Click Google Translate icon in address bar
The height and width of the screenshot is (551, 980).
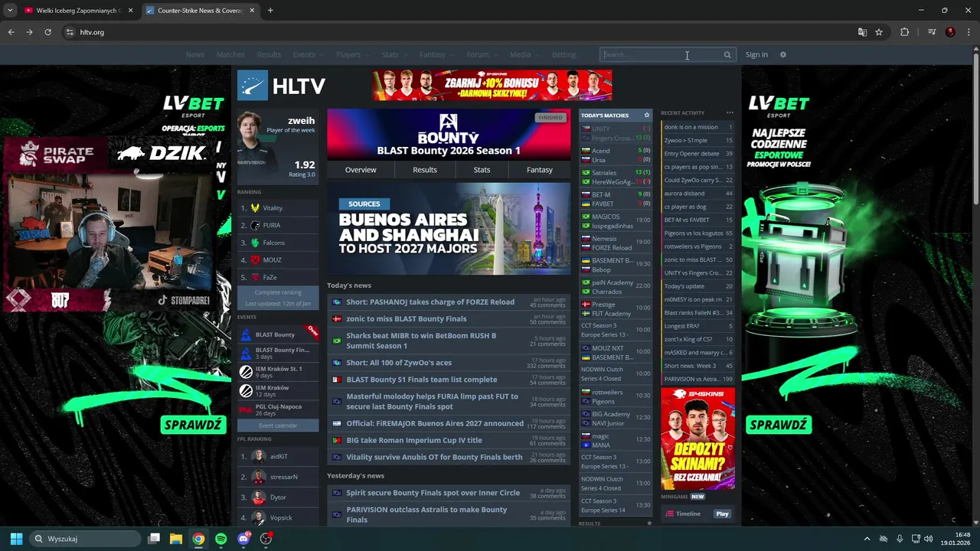point(862,32)
